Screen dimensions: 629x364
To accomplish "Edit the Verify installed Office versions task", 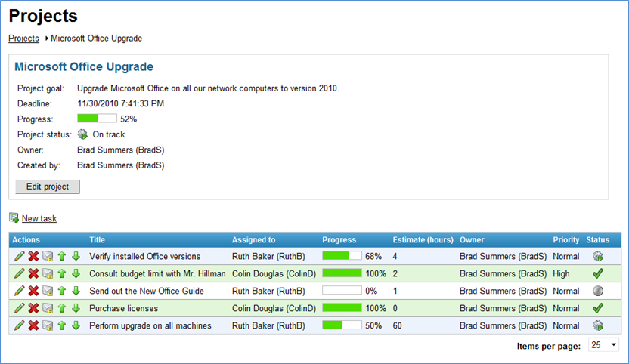I will (19, 256).
